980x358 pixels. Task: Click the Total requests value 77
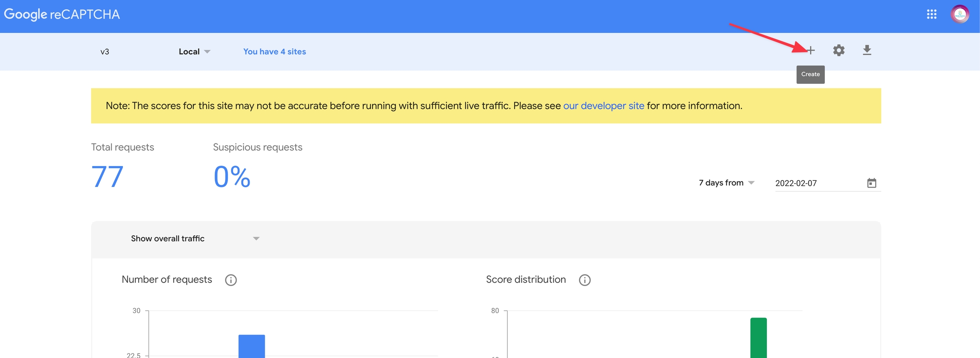tap(107, 177)
